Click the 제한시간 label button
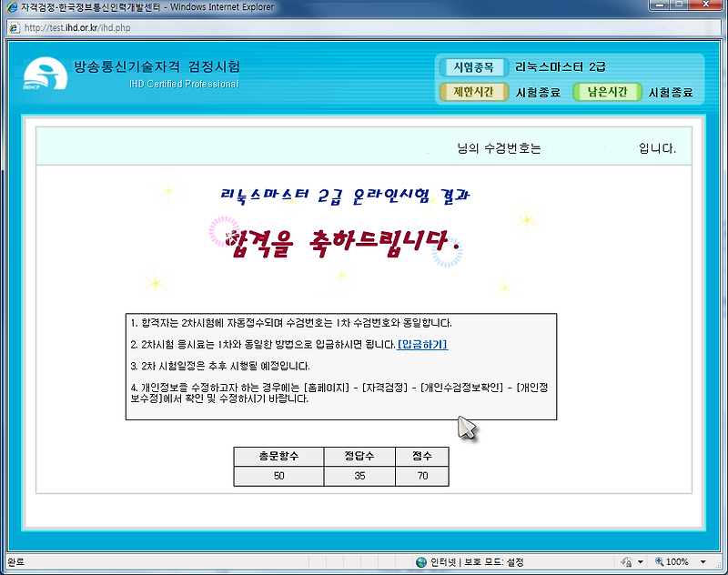The width and height of the screenshot is (728, 575). tap(473, 92)
